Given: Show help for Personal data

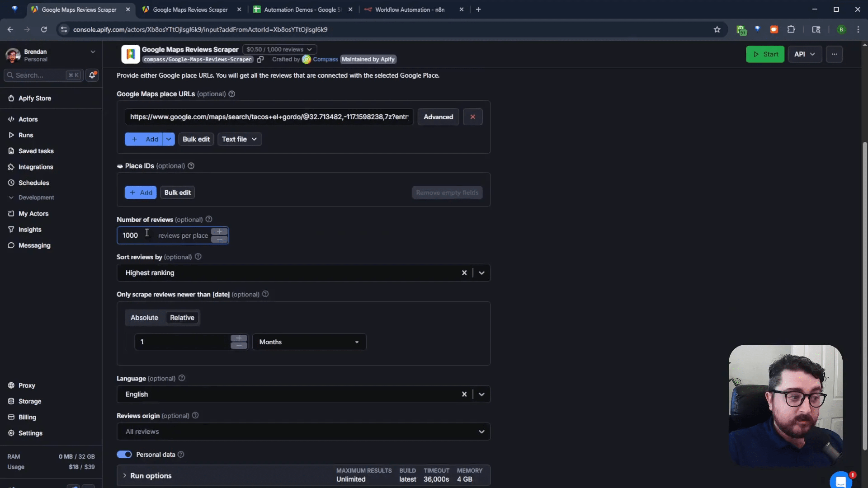Looking at the screenshot, I should click(x=181, y=455).
